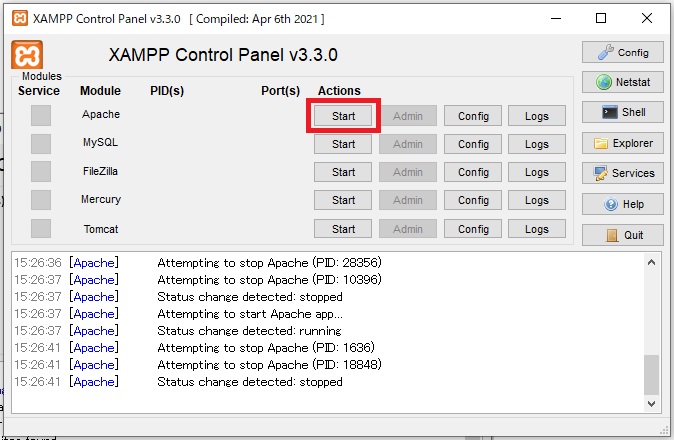Click the Quit door button
674x440 pixels.
(622, 235)
